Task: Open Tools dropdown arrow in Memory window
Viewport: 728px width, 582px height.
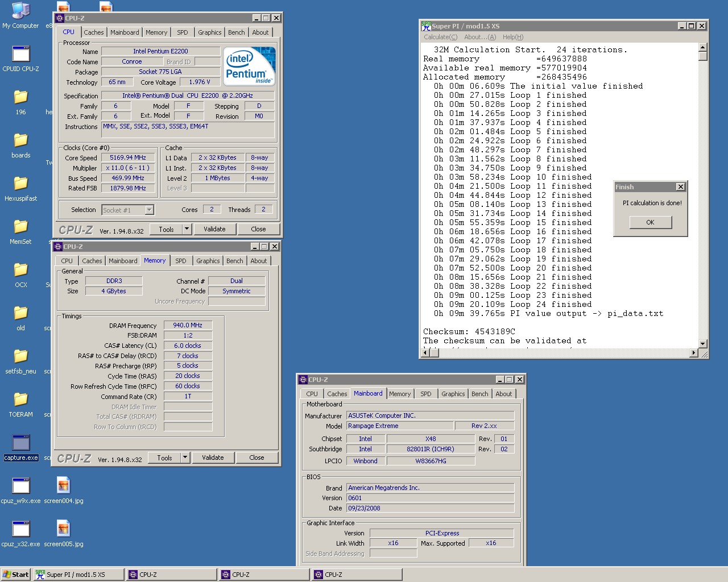Action: (185, 458)
